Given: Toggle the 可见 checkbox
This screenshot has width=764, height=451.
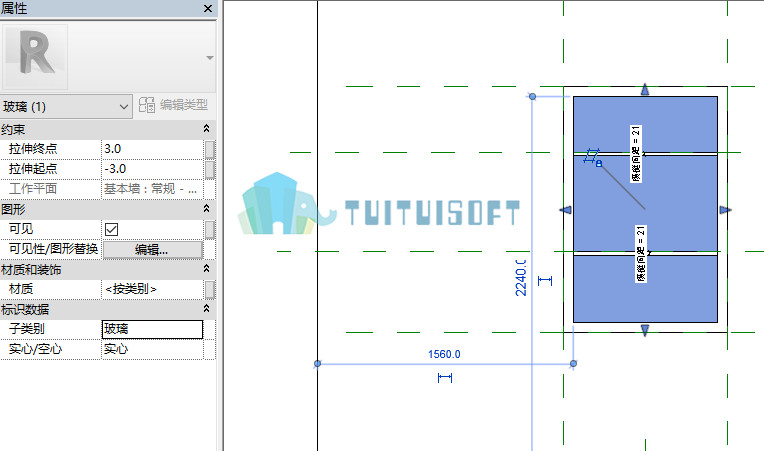Looking at the screenshot, I should 112,229.
